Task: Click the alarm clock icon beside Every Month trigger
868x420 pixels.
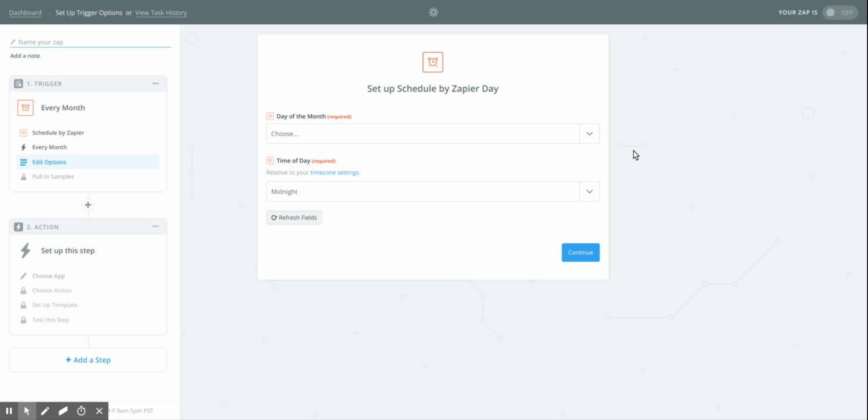Action: [x=25, y=107]
